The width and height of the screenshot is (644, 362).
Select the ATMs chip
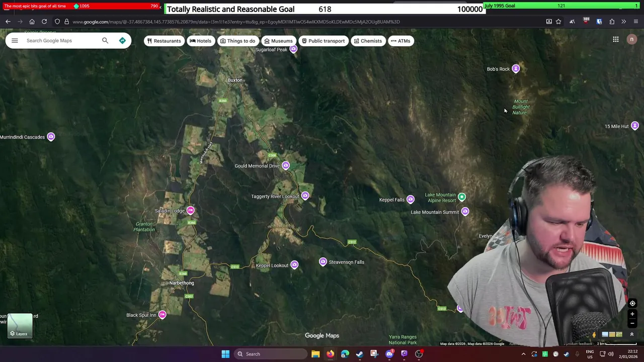[x=401, y=41]
